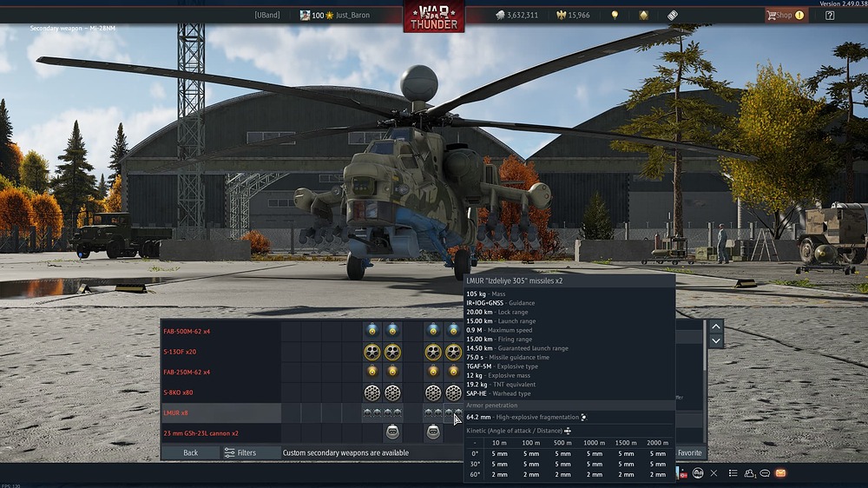Click the scroll up arrow in weapons panel
The image size is (868, 488).
point(716,326)
